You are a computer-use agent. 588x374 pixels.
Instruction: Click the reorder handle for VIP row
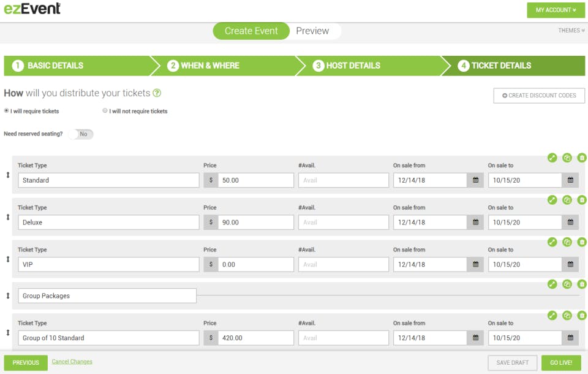coord(8,259)
